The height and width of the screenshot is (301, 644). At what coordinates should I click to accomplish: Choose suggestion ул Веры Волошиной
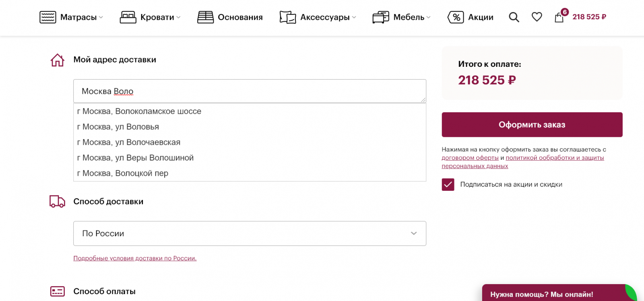[135, 158]
